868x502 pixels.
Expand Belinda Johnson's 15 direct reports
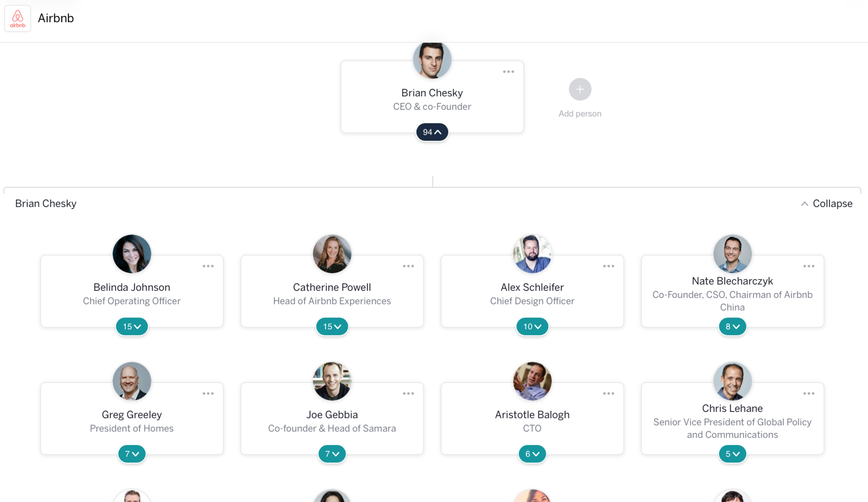(132, 327)
